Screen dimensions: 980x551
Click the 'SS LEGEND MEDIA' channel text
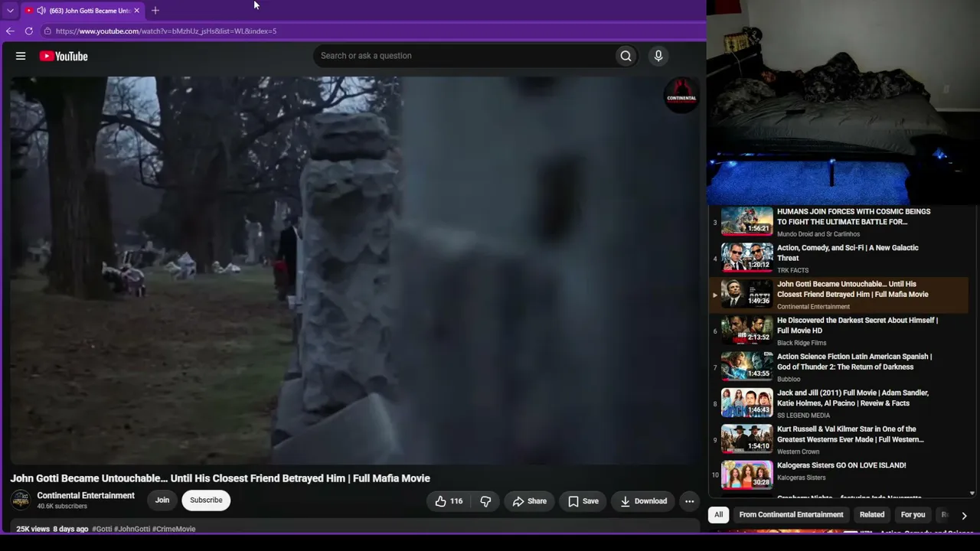[803, 416]
